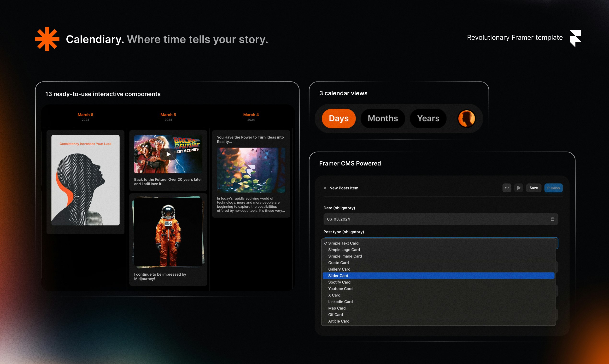Choose X Card from the list
Screen dimensions: 609x364
[438, 295]
